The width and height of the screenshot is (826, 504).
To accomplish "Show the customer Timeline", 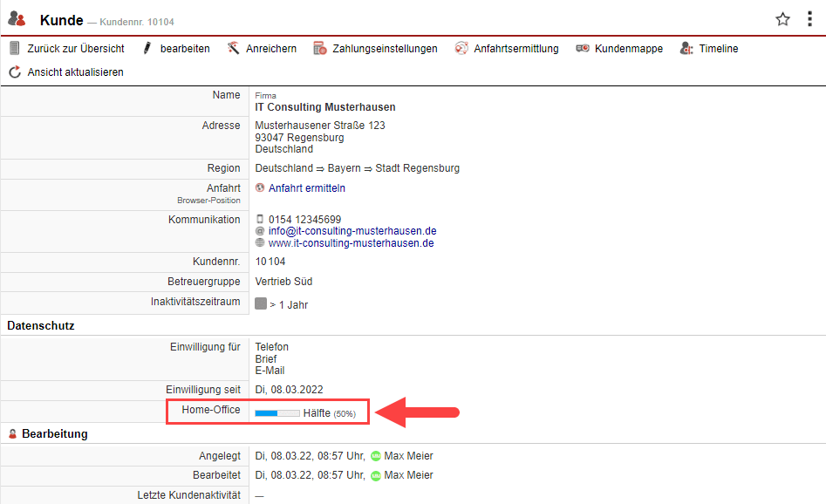I will click(x=709, y=49).
